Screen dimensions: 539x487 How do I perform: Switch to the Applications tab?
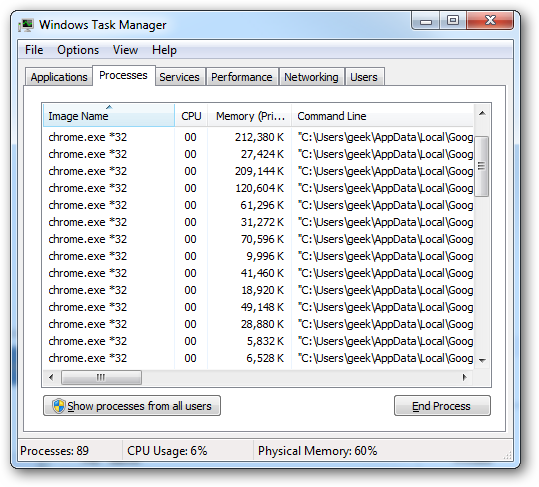click(59, 77)
